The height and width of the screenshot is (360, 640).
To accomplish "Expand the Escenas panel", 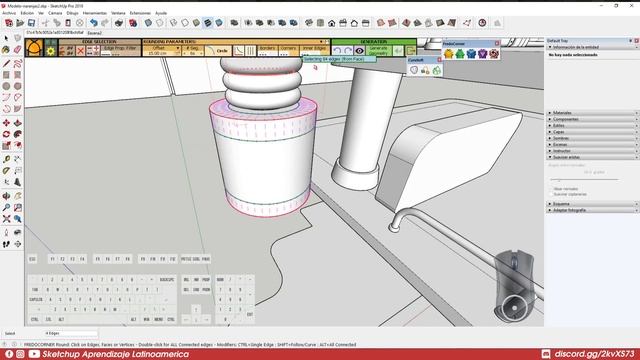I will pos(593,144).
